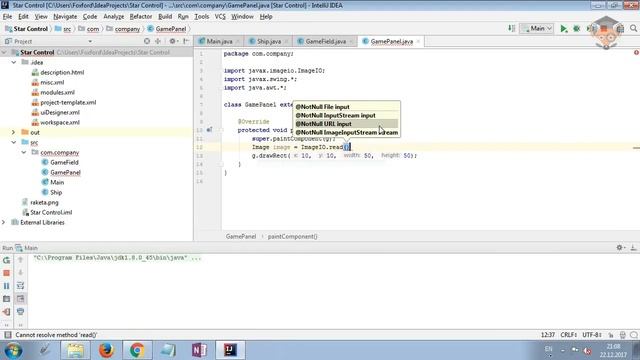Open Chrome from taskbar
Screen dimensions: 640x360
(x=137, y=350)
